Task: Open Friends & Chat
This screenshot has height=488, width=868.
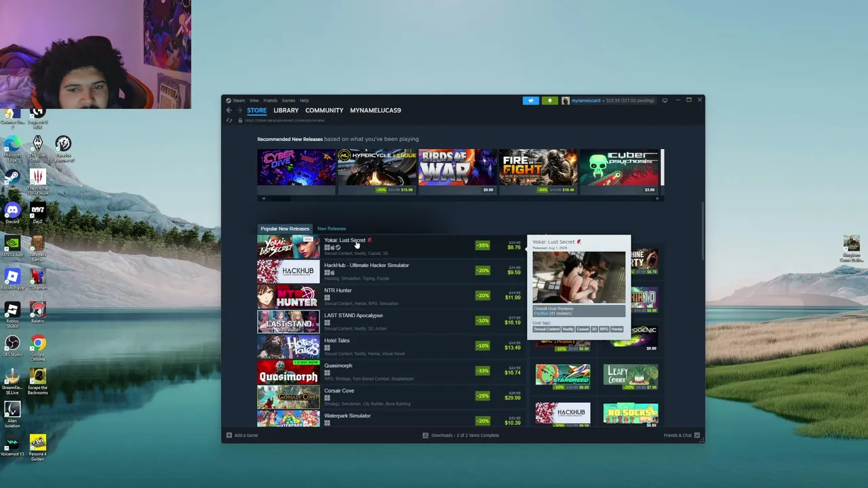Action: [x=682, y=435]
